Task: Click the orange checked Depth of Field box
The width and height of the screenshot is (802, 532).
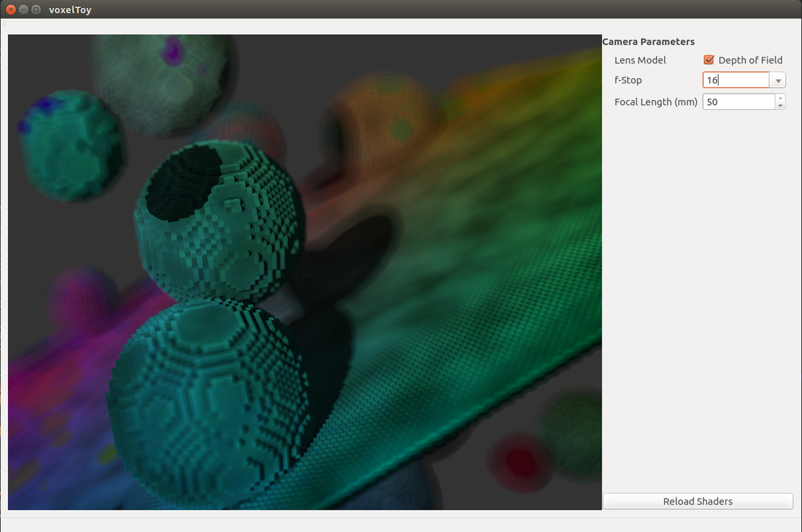Action: (708, 59)
